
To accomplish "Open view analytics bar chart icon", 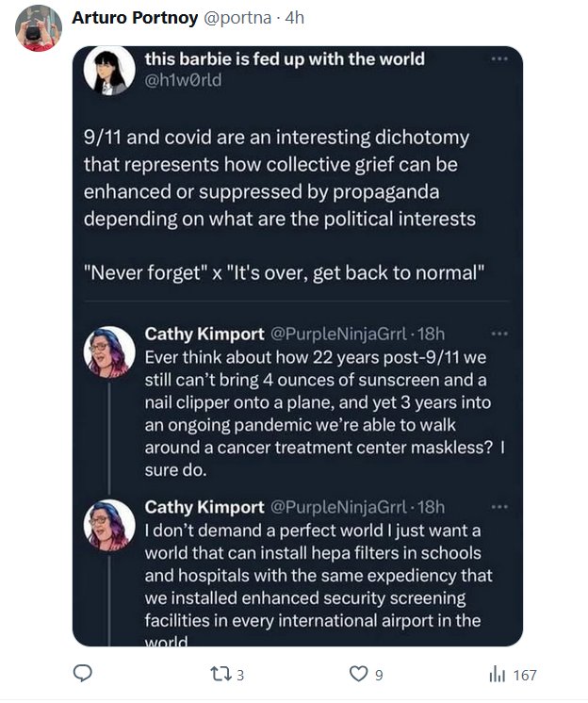I will [497, 674].
